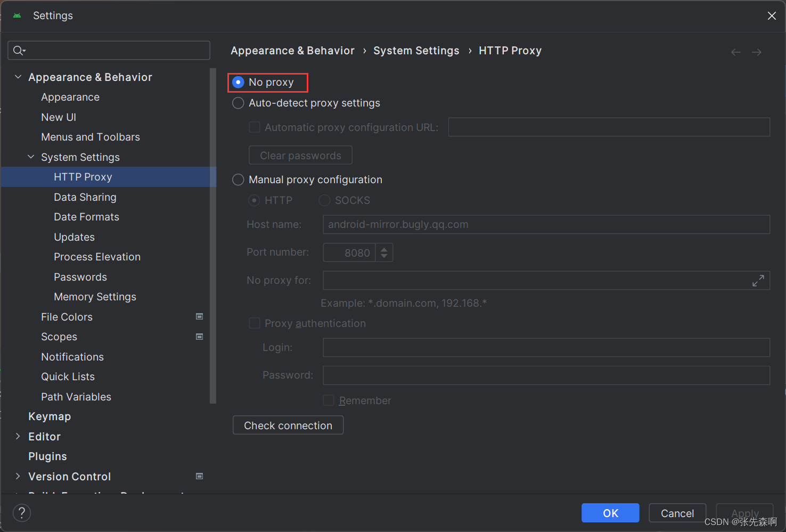Increase port number with the stepper arrow
786x532 pixels.
tap(384, 249)
